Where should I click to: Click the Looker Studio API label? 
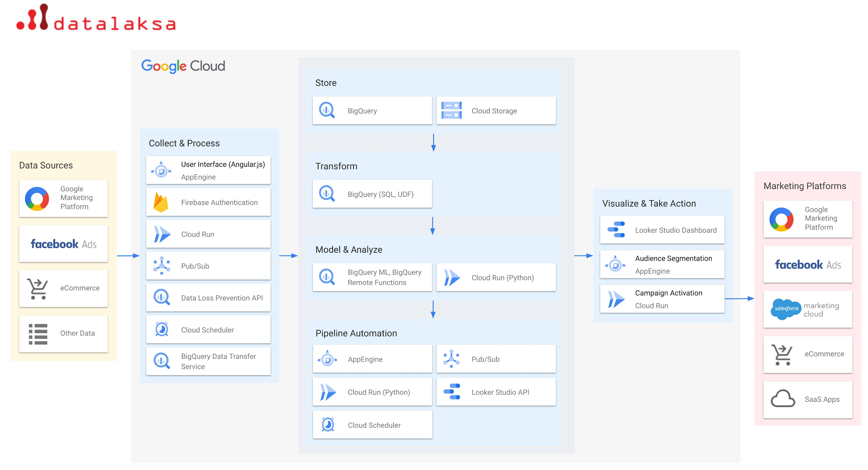500,392
